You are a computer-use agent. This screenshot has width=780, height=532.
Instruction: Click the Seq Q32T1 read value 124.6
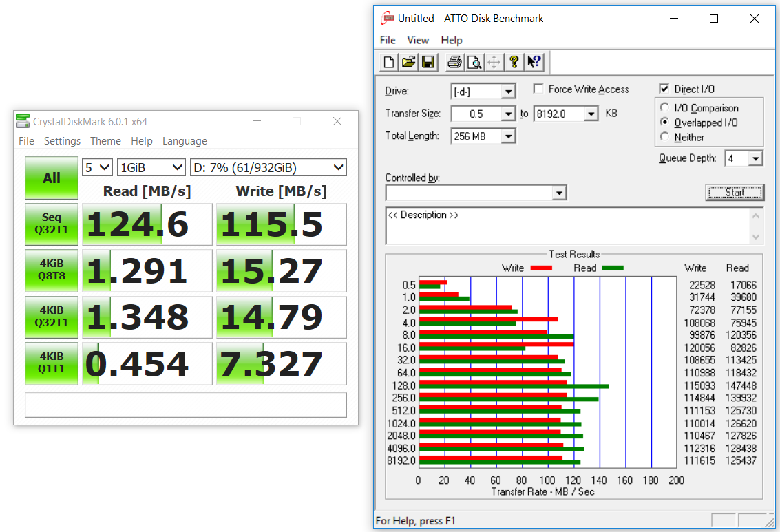point(147,224)
